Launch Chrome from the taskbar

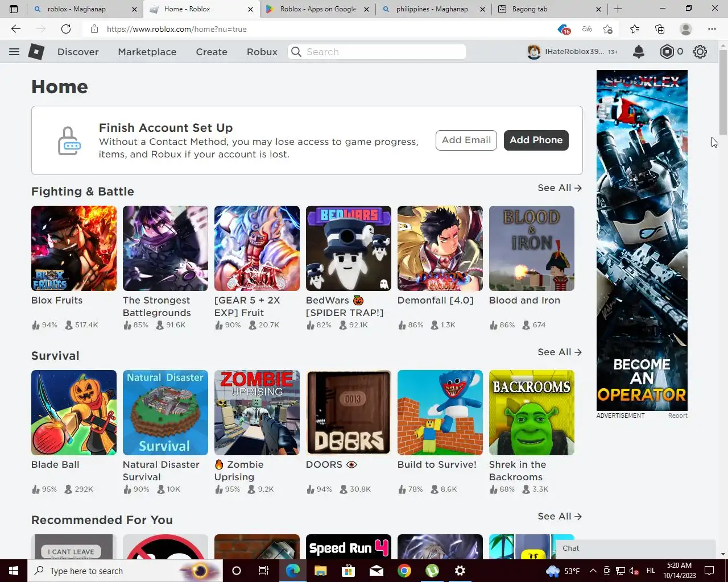point(404,571)
